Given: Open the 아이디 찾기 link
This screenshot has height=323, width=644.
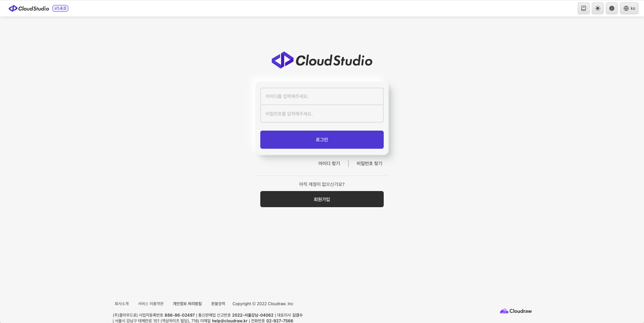Looking at the screenshot, I should pyautogui.click(x=329, y=164).
